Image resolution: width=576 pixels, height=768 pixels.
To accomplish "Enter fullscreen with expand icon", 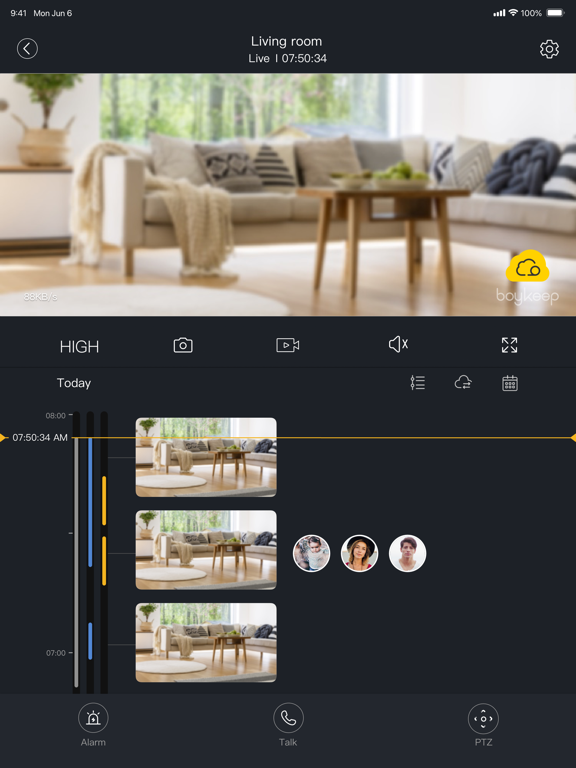I will point(509,345).
